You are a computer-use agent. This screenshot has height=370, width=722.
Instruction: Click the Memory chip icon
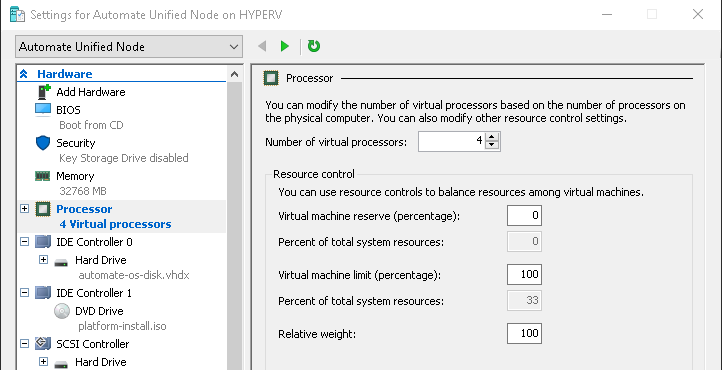(x=43, y=176)
